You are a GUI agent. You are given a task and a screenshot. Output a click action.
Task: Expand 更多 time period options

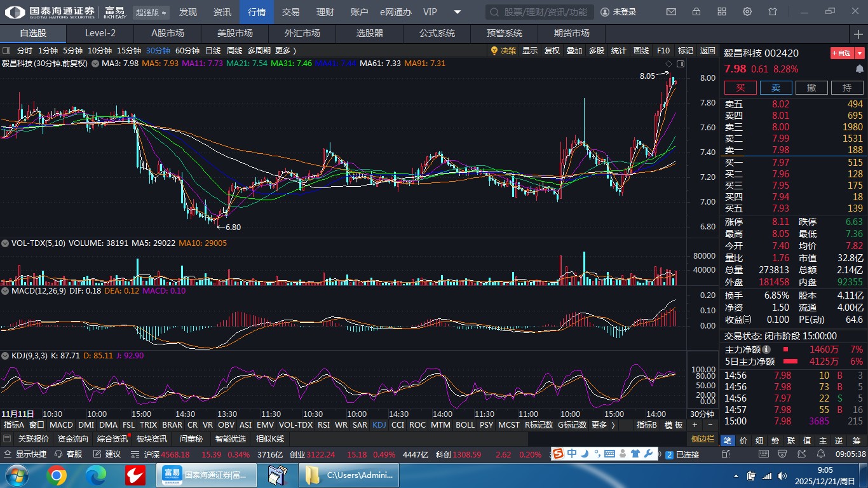point(285,51)
